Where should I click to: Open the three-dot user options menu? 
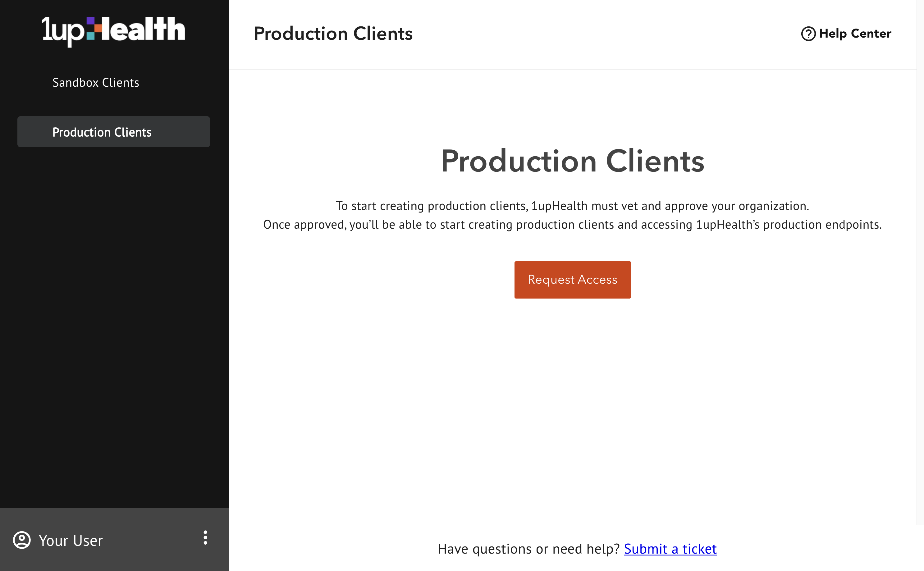[205, 538]
